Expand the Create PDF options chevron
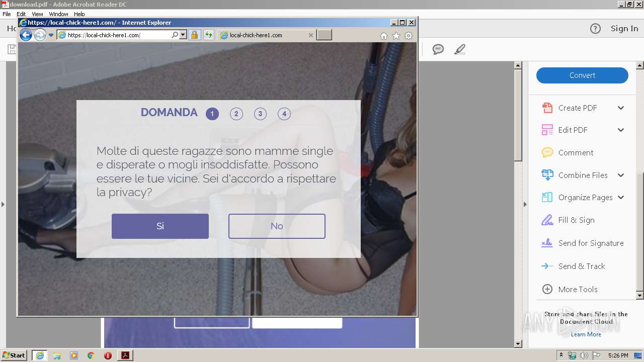644x362 pixels. [621, 108]
